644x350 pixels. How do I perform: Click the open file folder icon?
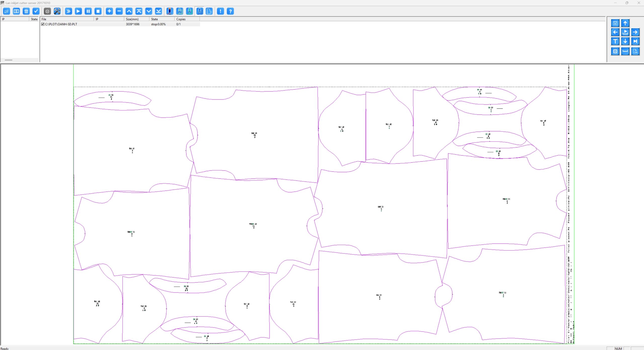(7, 11)
